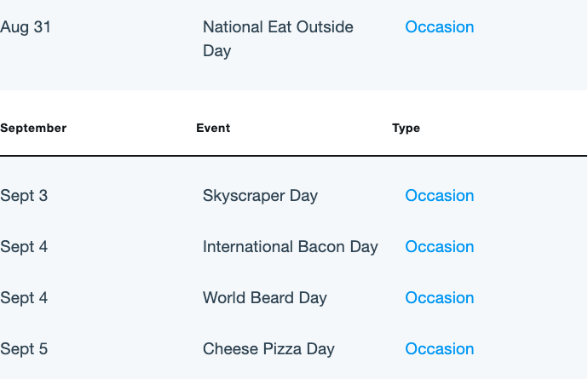
Task: Click the Event column header
Action: [213, 129]
